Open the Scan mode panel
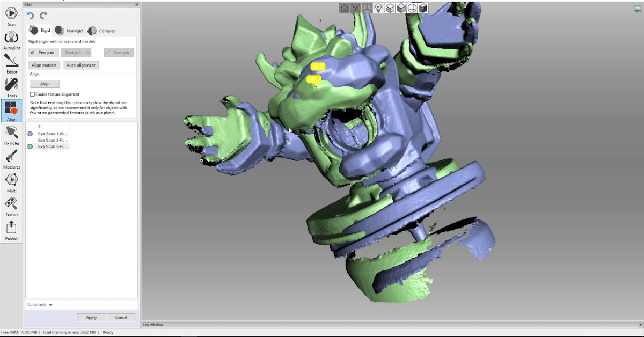Viewport: 644px width, 337px height. click(x=11, y=13)
